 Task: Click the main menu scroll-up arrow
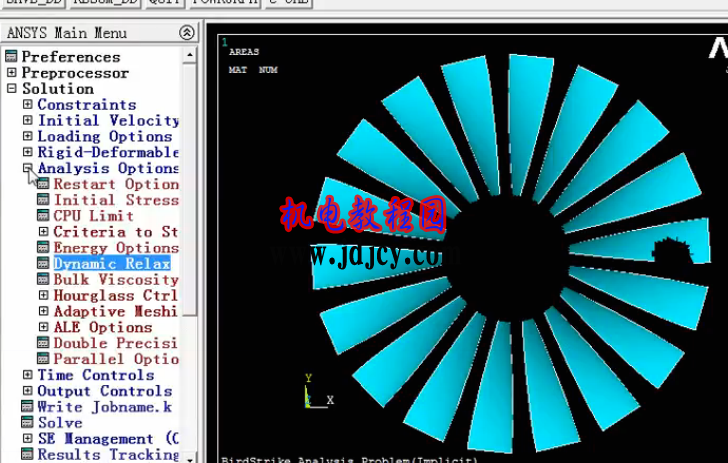pos(189,55)
